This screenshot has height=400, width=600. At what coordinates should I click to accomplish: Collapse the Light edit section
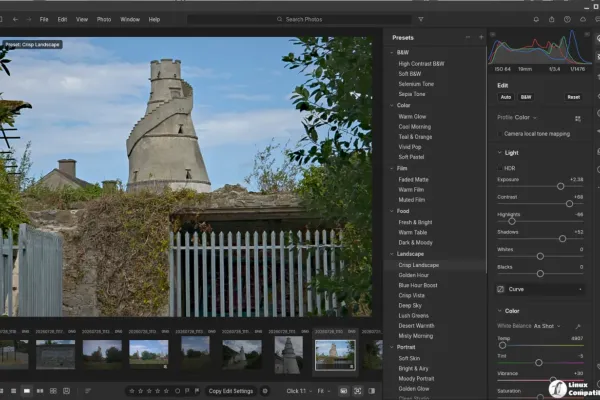pos(499,152)
